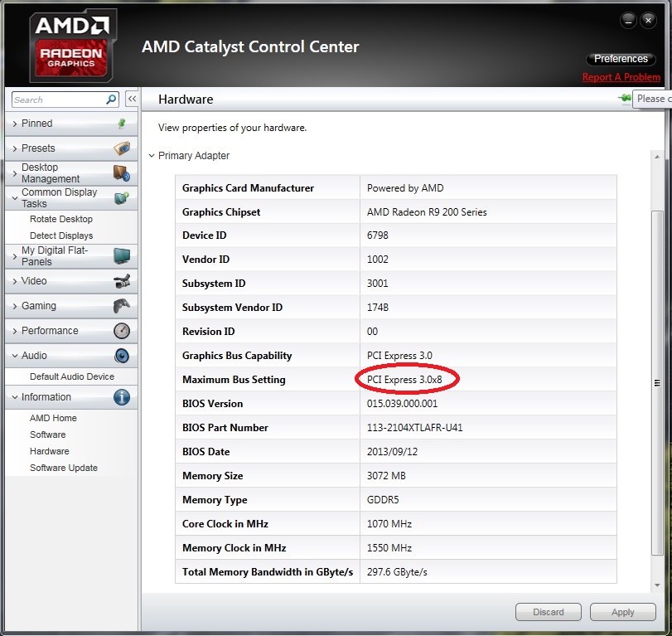Click the Revision ID value 00
The height and width of the screenshot is (636, 672).
click(x=372, y=332)
